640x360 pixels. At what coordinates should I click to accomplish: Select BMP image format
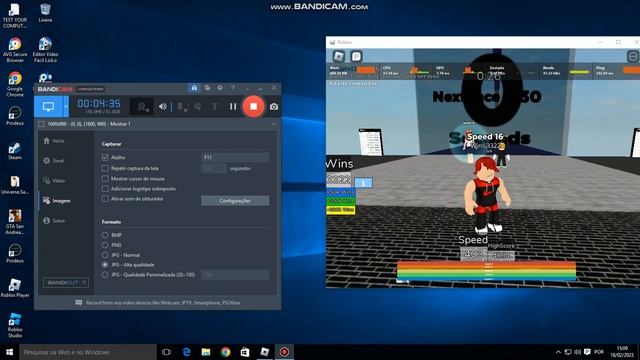[x=105, y=235]
